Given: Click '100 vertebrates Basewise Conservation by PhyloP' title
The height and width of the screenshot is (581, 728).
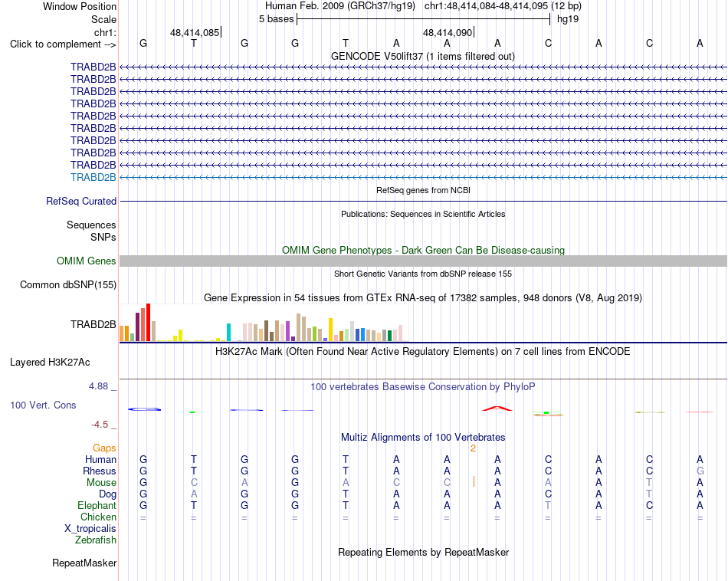Looking at the screenshot, I should pyautogui.click(x=423, y=387).
